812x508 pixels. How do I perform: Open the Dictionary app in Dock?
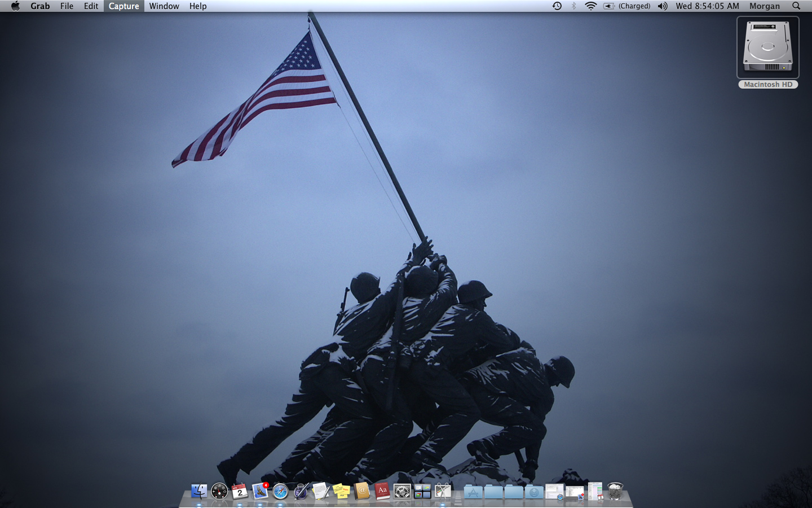pyautogui.click(x=382, y=491)
